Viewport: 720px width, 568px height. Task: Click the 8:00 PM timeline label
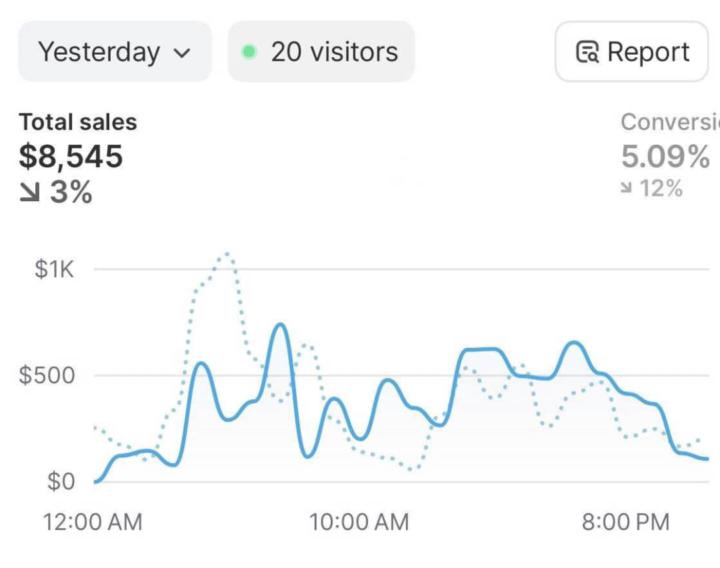(626, 522)
